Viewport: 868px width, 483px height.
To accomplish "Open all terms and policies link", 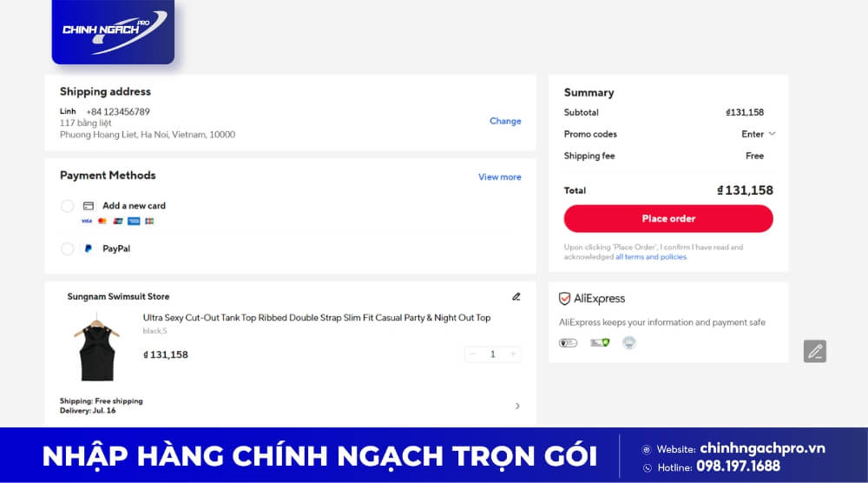I will (651, 257).
